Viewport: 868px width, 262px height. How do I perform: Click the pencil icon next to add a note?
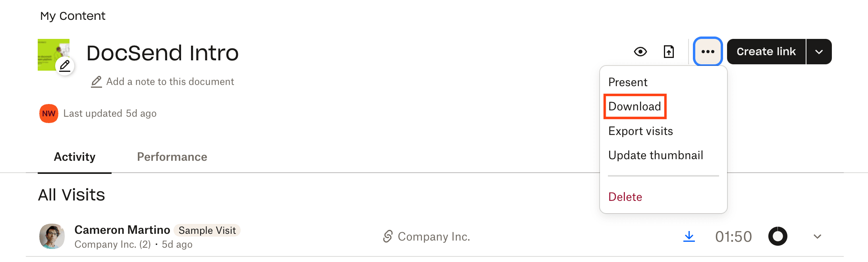point(96,82)
